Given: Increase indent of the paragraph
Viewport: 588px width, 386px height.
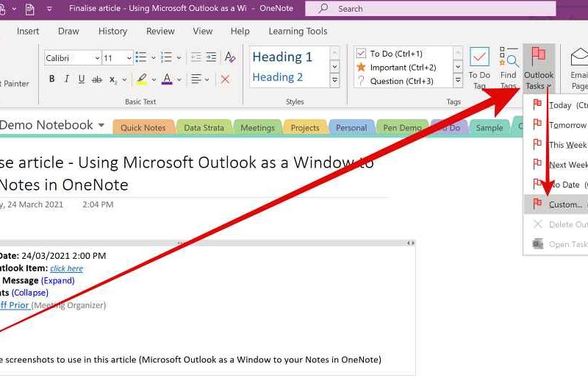Looking at the screenshot, I should click(211, 57).
